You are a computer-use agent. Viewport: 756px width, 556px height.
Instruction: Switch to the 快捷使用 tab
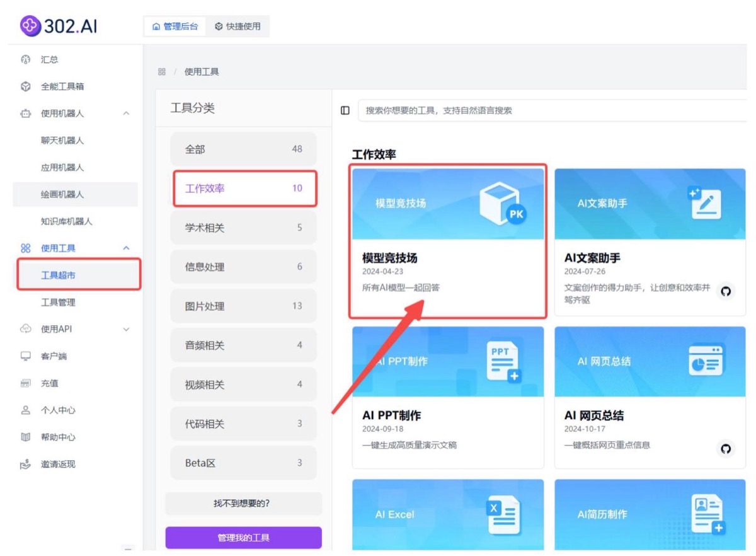click(238, 26)
